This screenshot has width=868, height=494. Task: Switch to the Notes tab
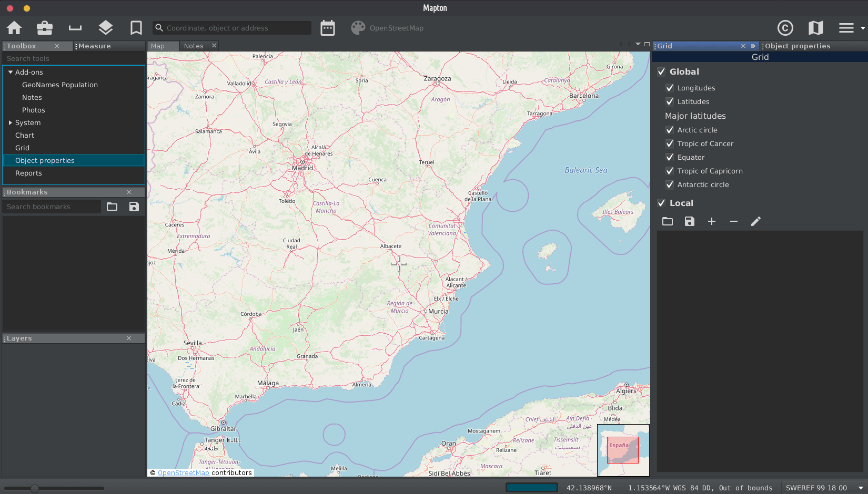(x=194, y=46)
